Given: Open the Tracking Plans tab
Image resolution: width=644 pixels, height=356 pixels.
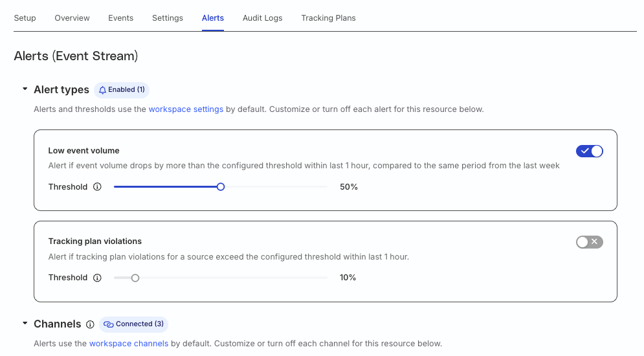Looking at the screenshot, I should pos(329,18).
